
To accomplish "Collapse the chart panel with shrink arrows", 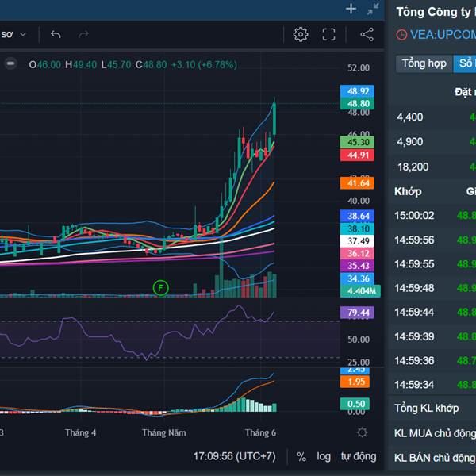I will click(373, 9).
